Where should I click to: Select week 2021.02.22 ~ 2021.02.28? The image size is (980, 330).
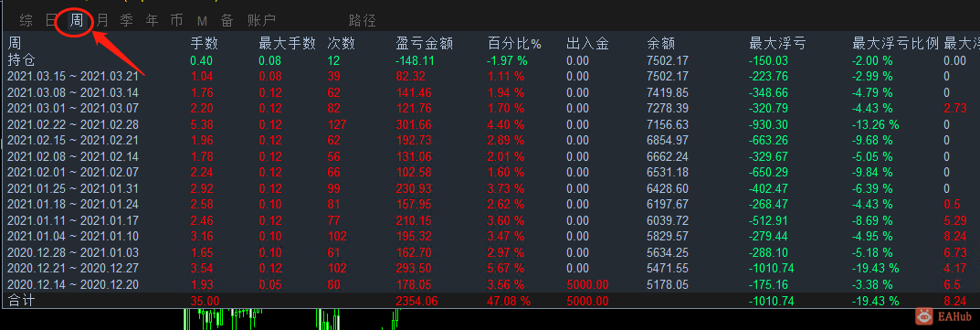[x=72, y=124]
